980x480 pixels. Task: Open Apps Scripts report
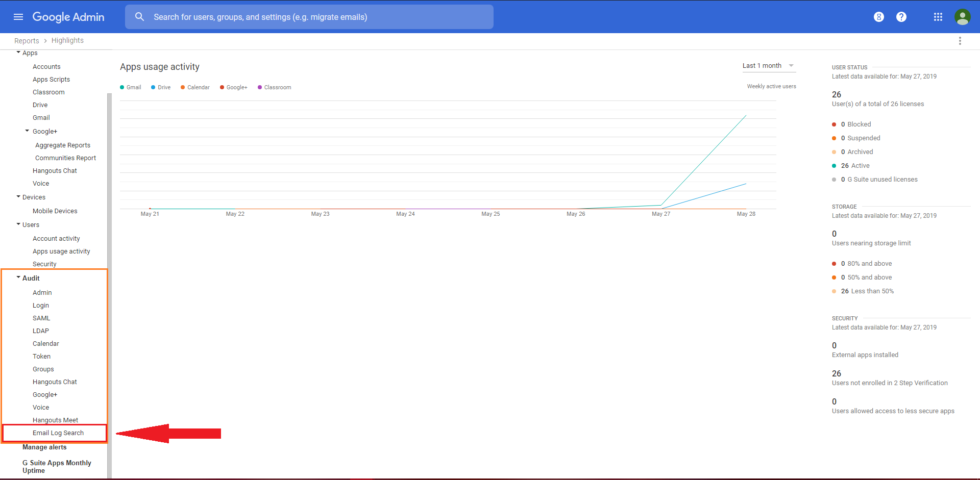coord(51,80)
